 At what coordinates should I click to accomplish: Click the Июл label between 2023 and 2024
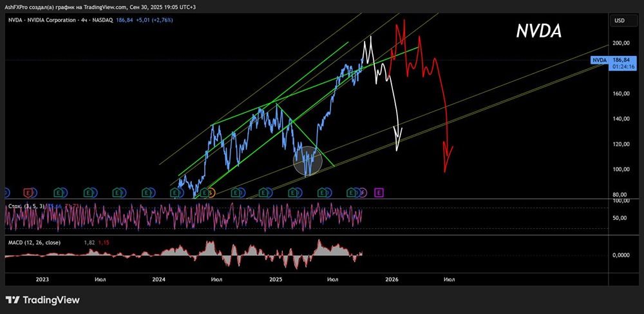click(100, 279)
